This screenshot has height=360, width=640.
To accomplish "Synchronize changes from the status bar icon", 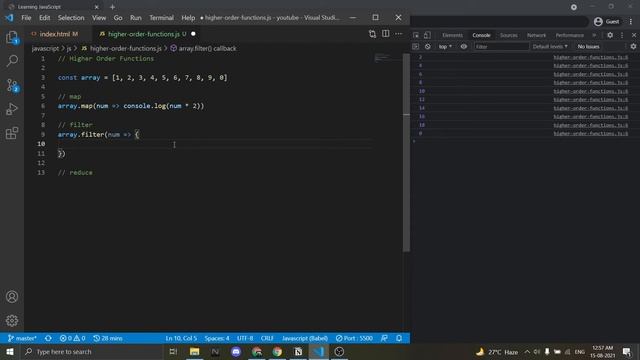I will click(x=48, y=338).
